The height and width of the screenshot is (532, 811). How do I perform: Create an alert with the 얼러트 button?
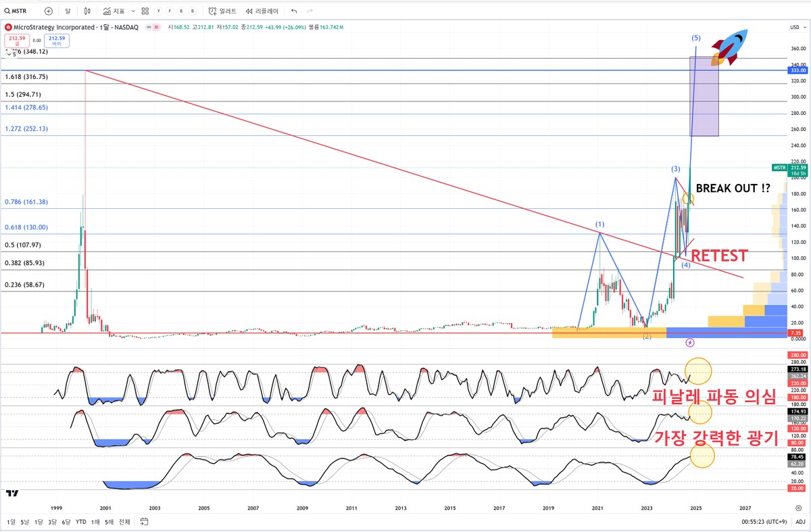222,11
